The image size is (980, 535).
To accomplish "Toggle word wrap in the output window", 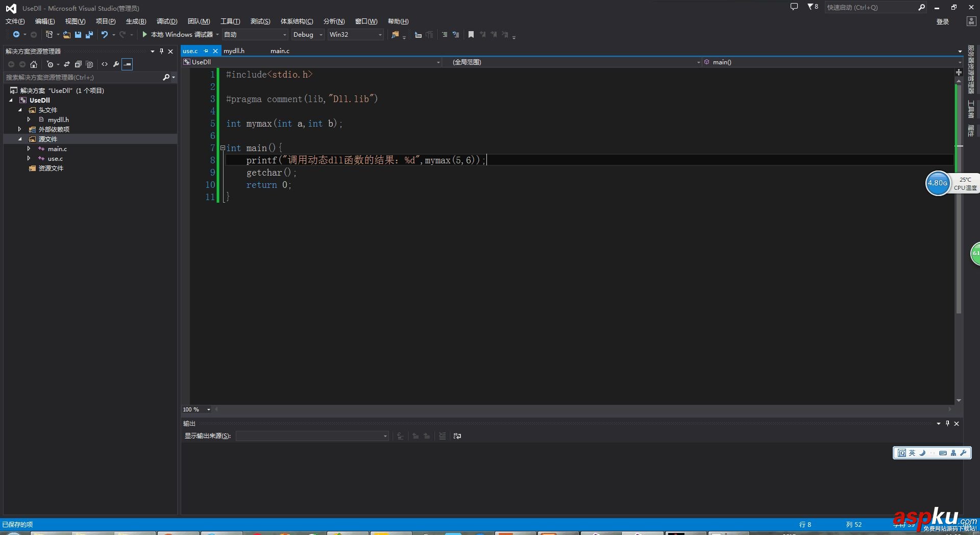I will click(457, 436).
